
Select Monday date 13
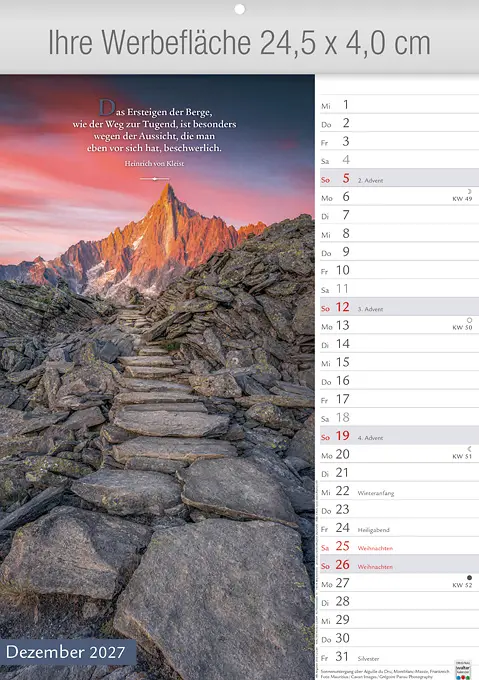(342, 325)
